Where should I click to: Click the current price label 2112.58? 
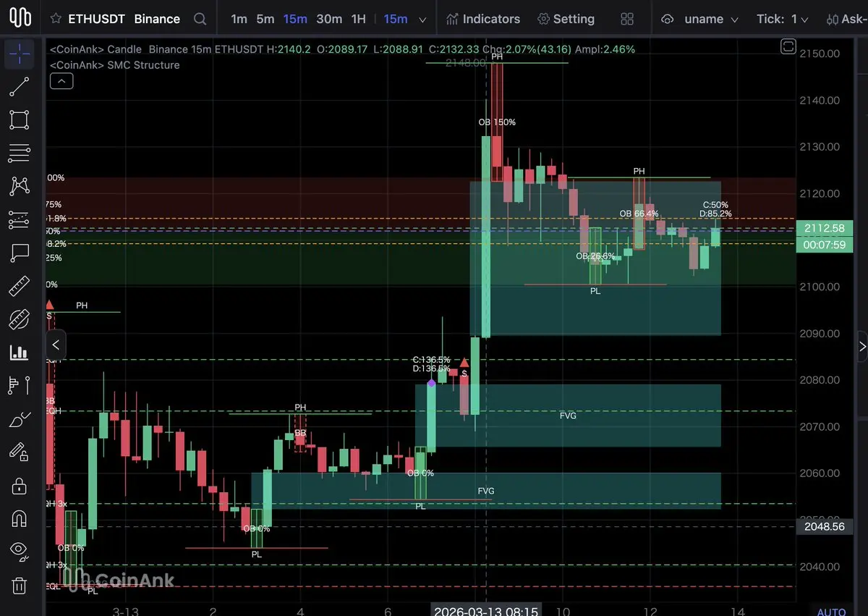point(824,228)
